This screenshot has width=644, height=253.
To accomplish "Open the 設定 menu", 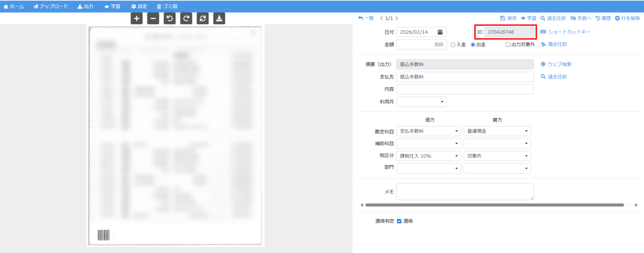I will pyautogui.click(x=139, y=6).
